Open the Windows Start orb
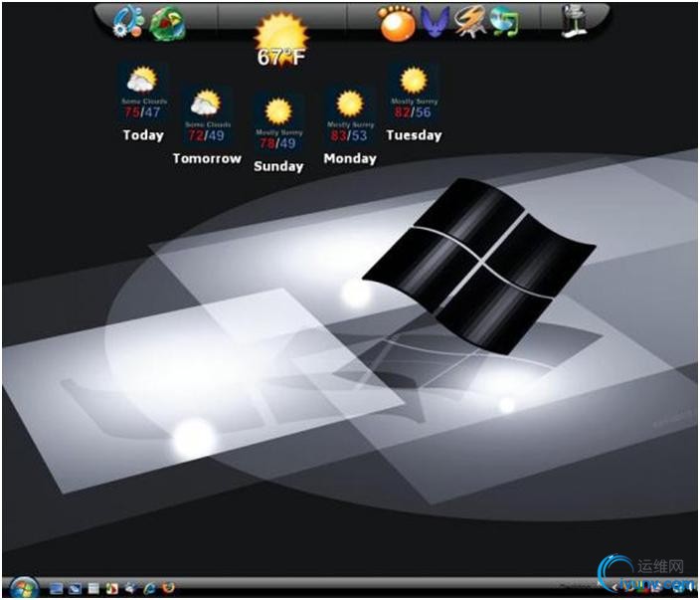 24,587
